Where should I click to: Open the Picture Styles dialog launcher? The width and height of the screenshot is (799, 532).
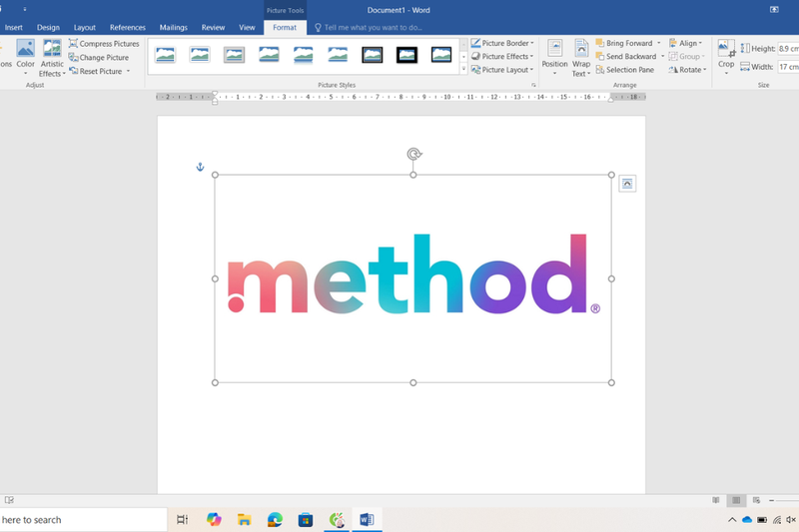point(533,85)
